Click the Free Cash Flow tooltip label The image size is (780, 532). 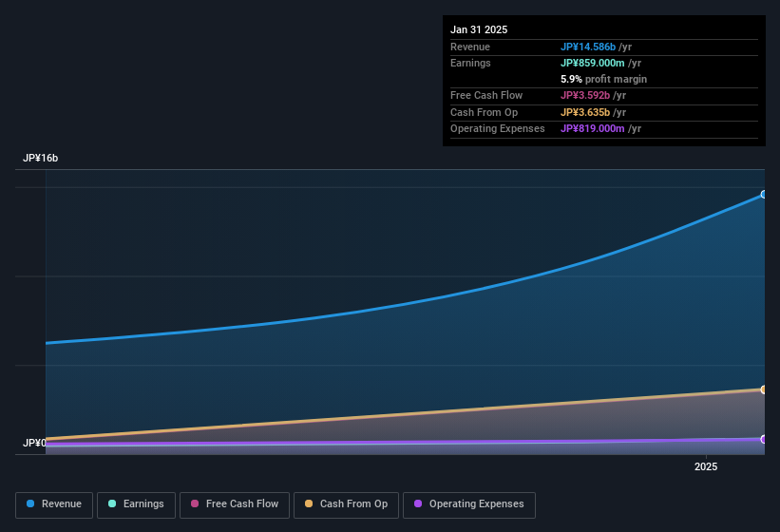click(x=486, y=95)
